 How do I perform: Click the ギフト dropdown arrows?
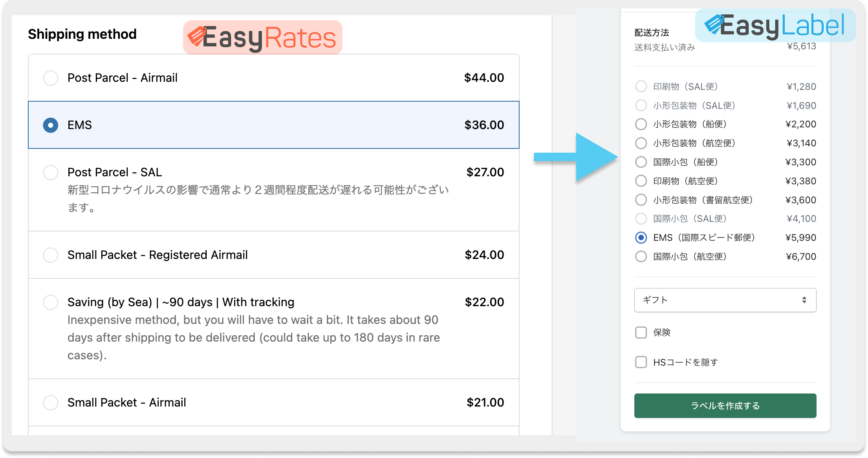[x=804, y=300]
